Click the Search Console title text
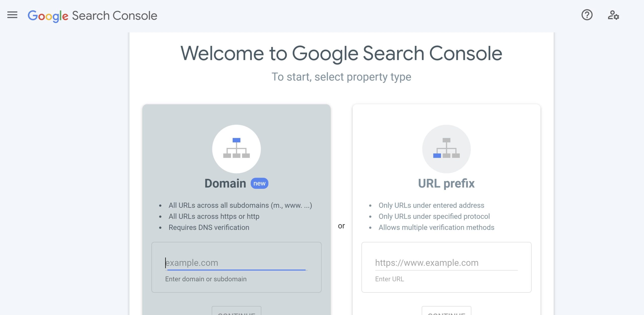 coord(115,16)
